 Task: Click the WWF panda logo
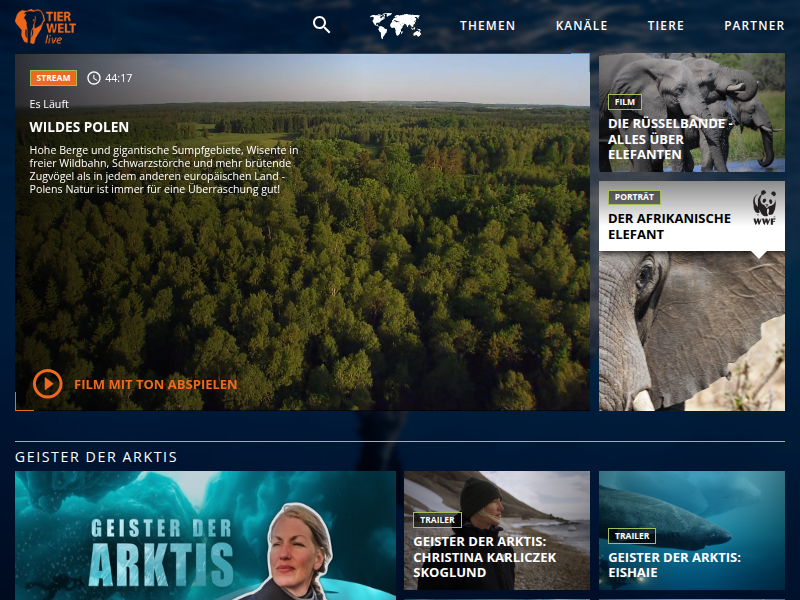[x=765, y=206]
